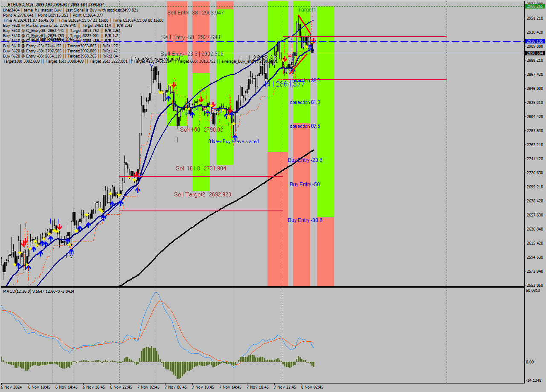This screenshot has width=546, height=392.
Task: Select the 'Sell Entry -50 | 2927.698' label
Action: (191, 37)
